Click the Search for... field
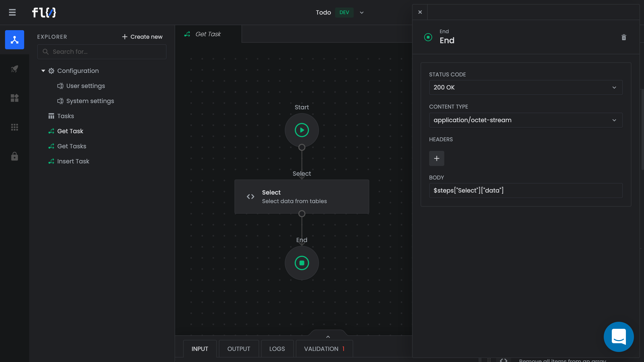Image resolution: width=644 pixels, height=362 pixels. (102, 52)
